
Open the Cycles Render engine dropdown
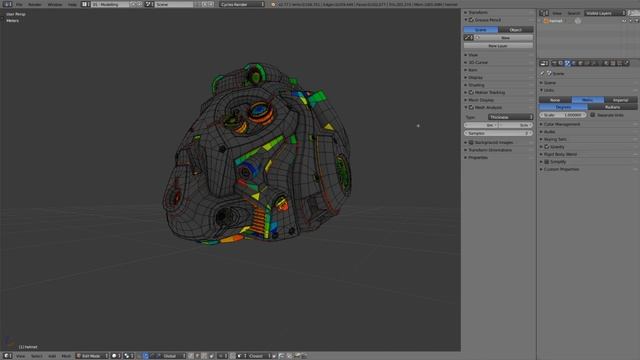click(x=242, y=4)
